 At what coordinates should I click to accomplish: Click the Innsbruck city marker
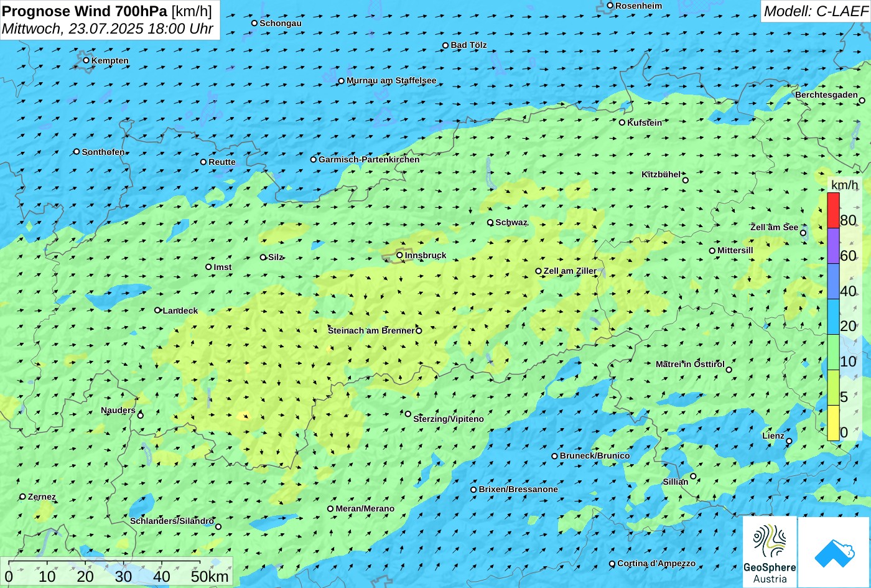tap(399, 255)
